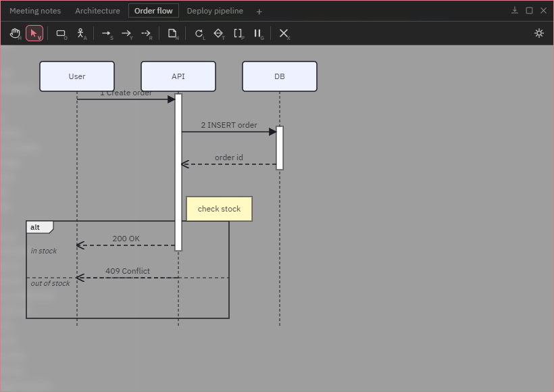Choose the actor stick figure tool
Screen dimensions: 554x392
81,33
